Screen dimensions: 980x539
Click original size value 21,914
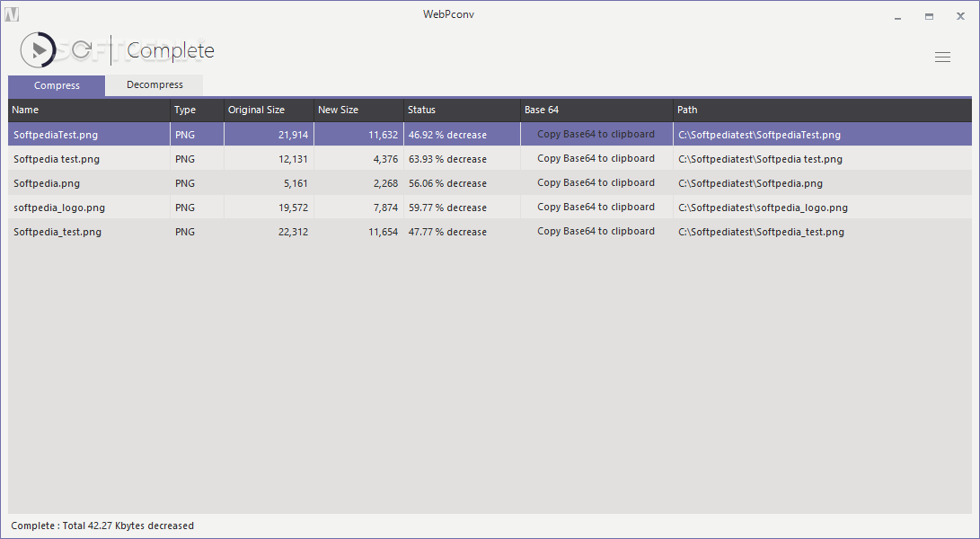pyautogui.click(x=293, y=135)
